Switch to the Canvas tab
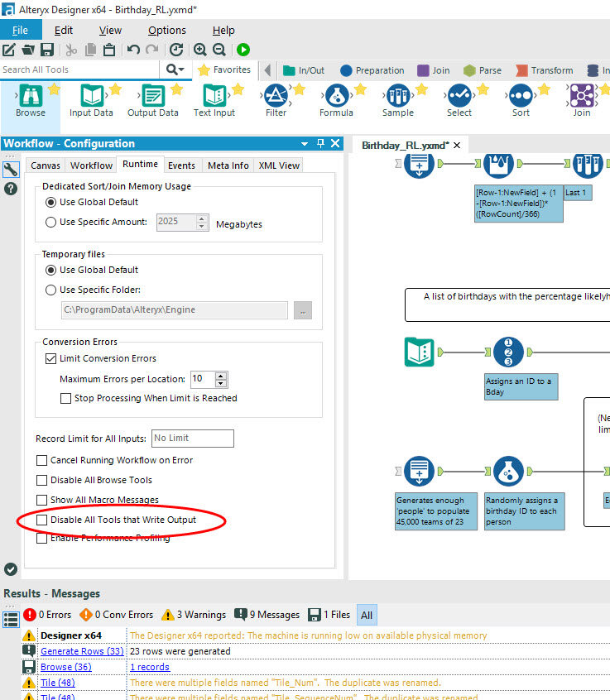610x700 pixels. [45, 165]
